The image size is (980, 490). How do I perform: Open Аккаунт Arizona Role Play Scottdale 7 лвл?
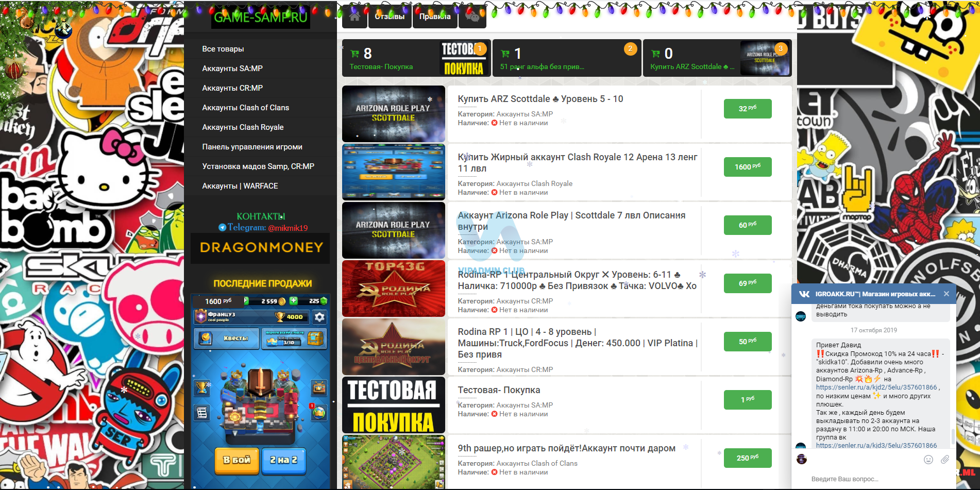pyautogui.click(x=571, y=221)
